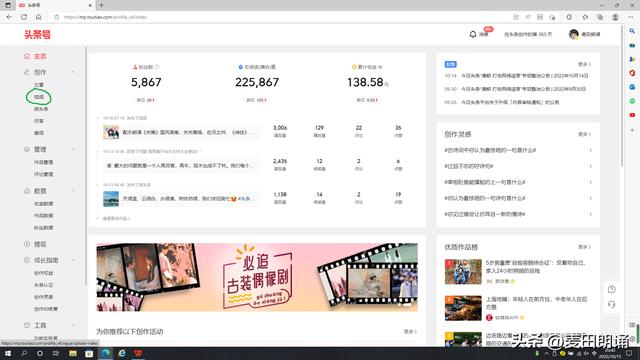This screenshot has width=640, height=360.
Task: Open Internet Explorer from the taskbar
Action: (x=122, y=353)
